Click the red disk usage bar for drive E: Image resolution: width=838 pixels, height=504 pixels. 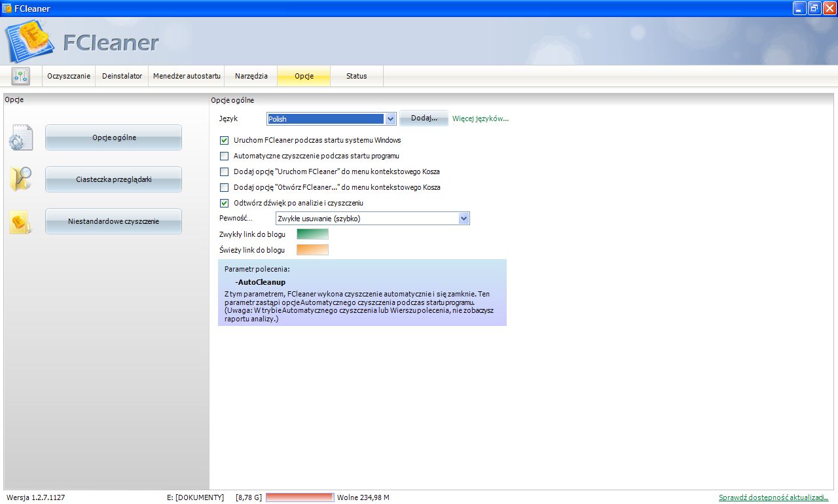[x=300, y=497]
